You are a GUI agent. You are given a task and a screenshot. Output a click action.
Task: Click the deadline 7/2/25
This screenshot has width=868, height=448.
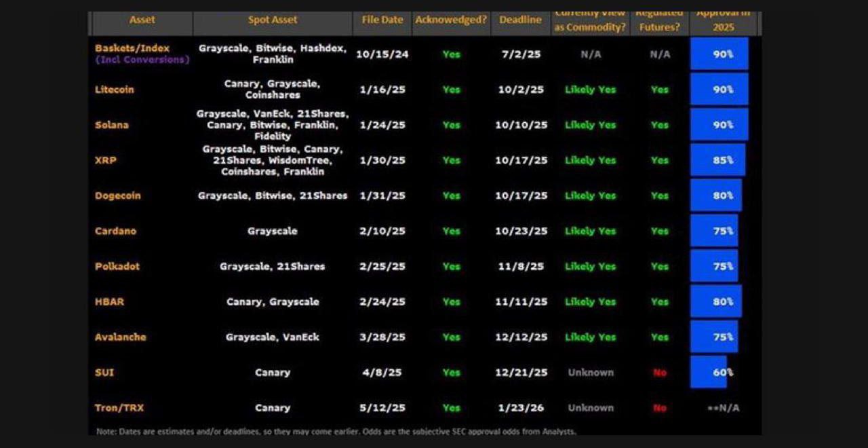pos(521,54)
